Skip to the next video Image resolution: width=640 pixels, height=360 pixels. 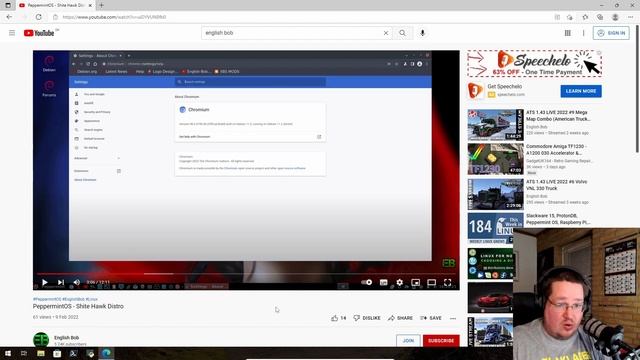coord(61,282)
